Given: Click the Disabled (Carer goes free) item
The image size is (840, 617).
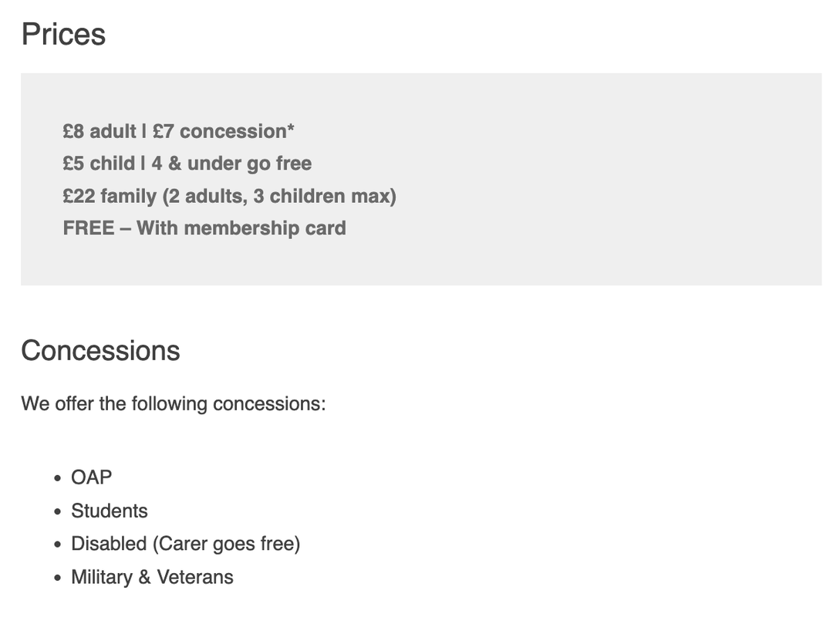Looking at the screenshot, I should click(186, 544).
